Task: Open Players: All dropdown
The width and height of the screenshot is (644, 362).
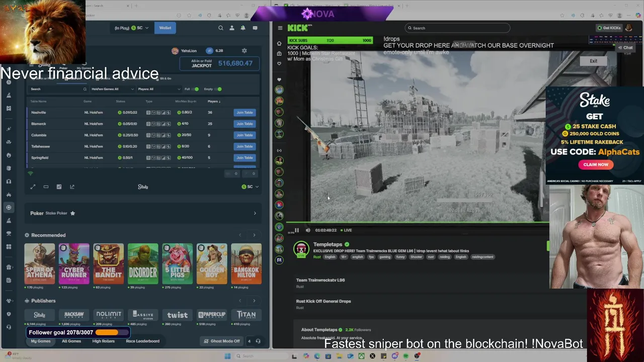Action: (x=159, y=89)
